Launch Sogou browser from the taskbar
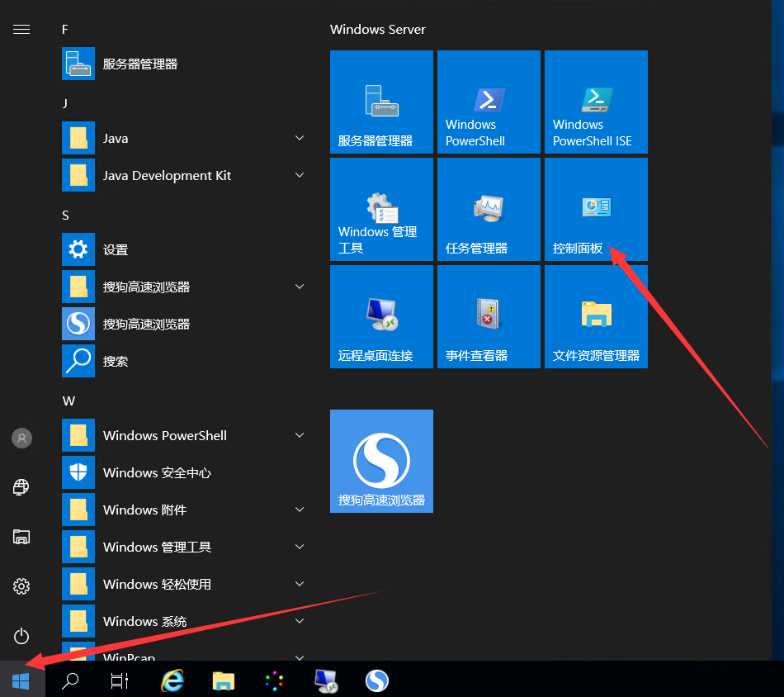Screen dimensions: 784x697 click(x=377, y=680)
